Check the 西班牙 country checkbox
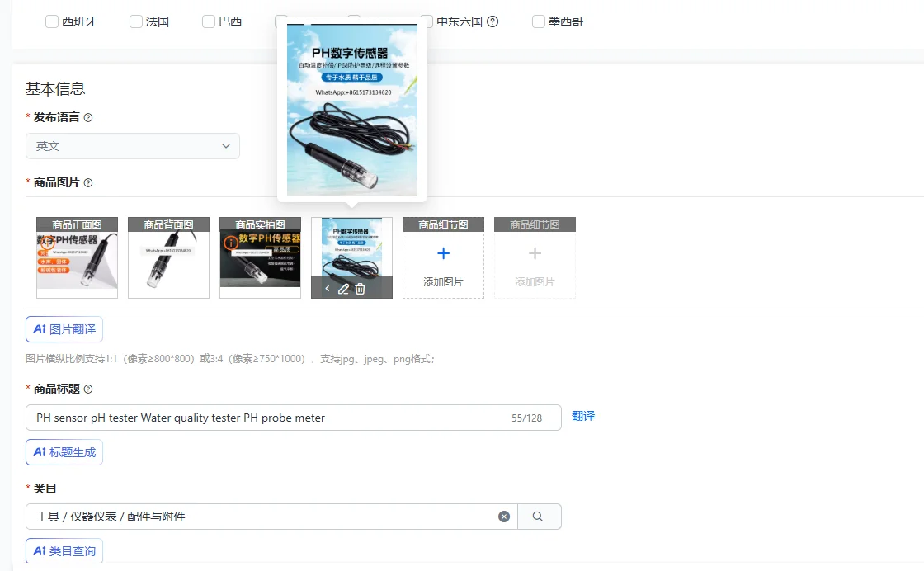Screen dimensions: 924x571 52,21
